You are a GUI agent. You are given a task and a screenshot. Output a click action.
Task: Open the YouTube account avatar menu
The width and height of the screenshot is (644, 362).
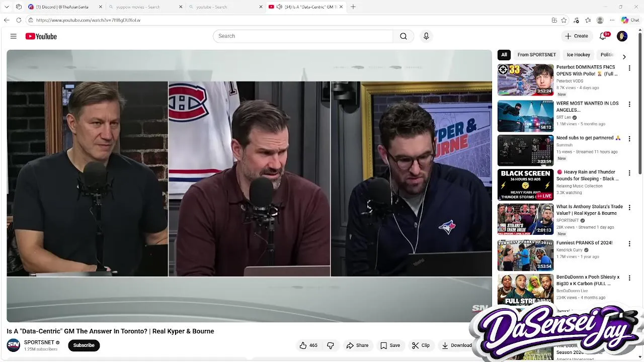pos(622,36)
